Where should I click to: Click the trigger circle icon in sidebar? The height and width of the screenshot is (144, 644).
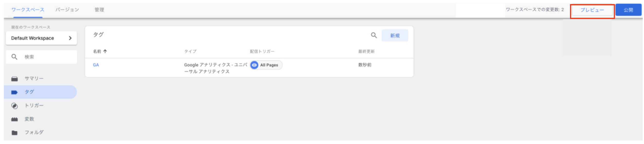(15, 106)
